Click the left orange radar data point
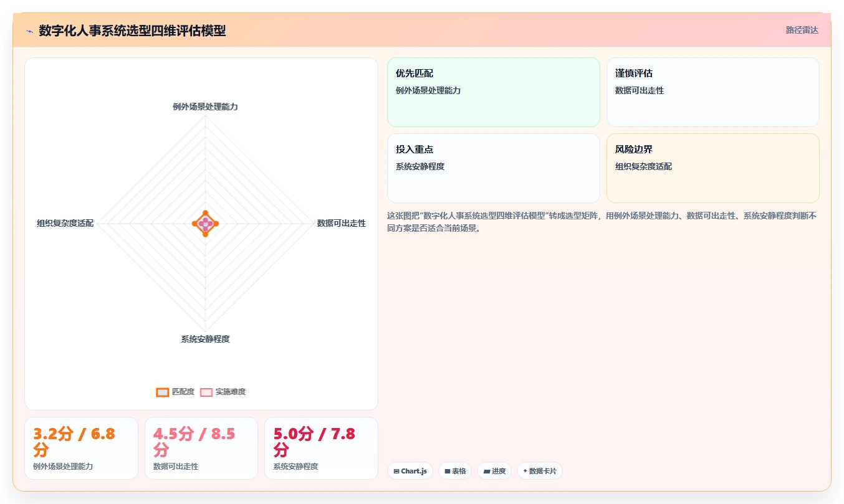The height and width of the screenshot is (504, 844). (x=194, y=223)
